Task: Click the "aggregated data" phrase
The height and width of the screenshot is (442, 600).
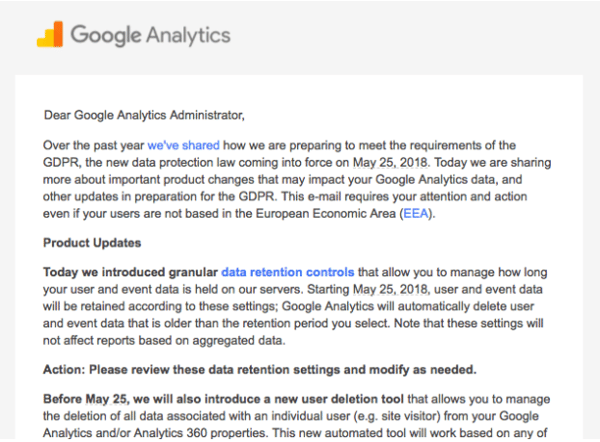Action: [x=238, y=341]
